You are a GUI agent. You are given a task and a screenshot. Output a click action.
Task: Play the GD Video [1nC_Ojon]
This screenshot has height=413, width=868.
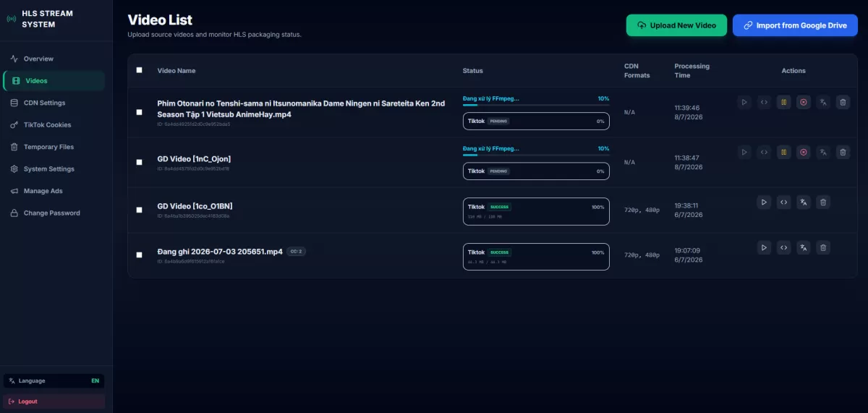pyautogui.click(x=744, y=153)
